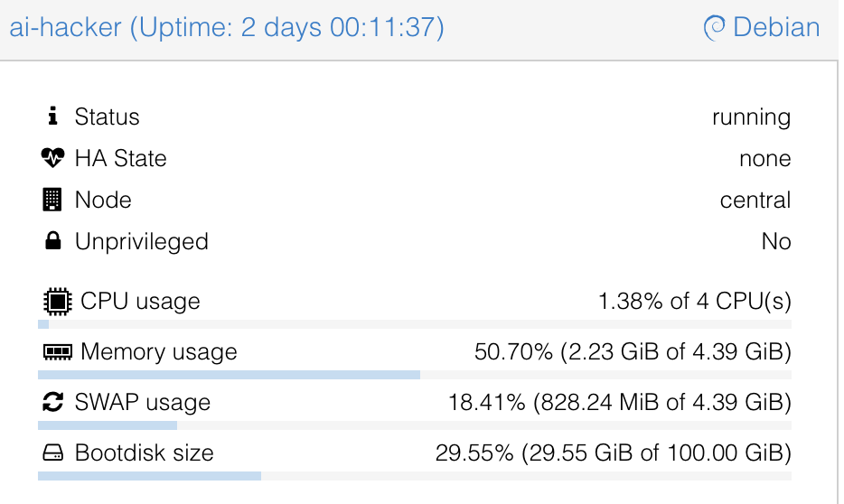
Task: Click the Unprivileged 'No' value
Action: pos(775,241)
